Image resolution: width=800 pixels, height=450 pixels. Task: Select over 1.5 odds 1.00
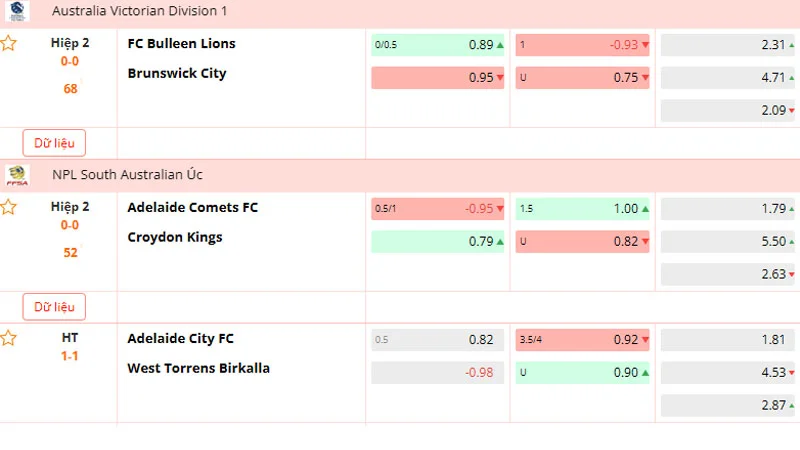tap(583, 209)
